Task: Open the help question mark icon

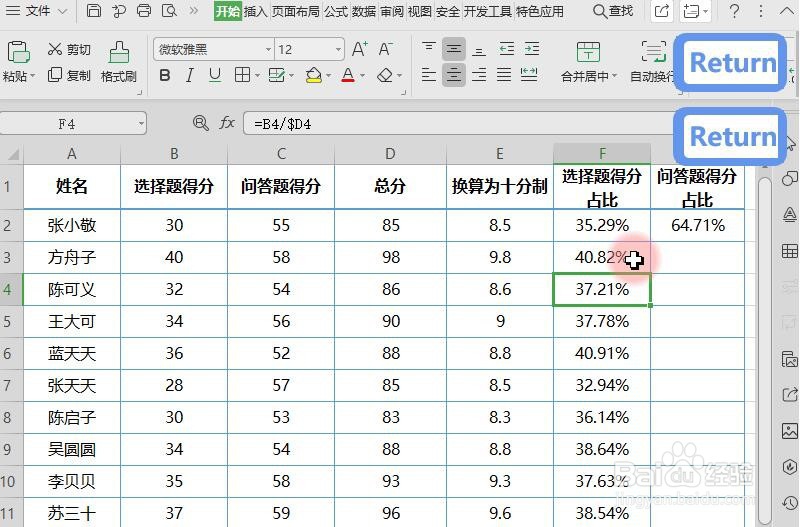Action: tap(734, 11)
